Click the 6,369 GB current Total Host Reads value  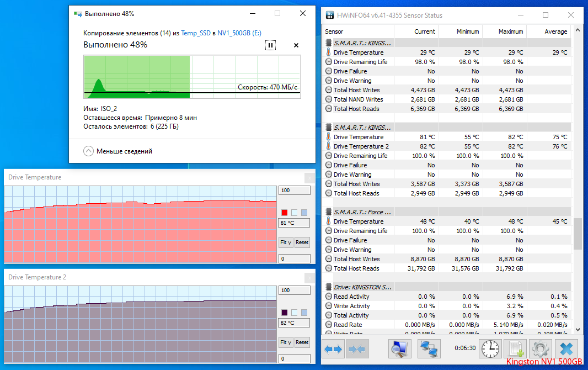[423, 109]
